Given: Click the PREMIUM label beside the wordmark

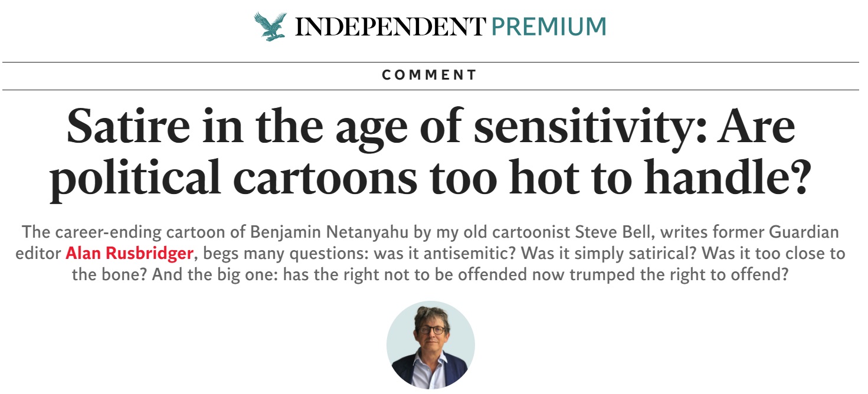Looking at the screenshot, I should (x=549, y=27).
